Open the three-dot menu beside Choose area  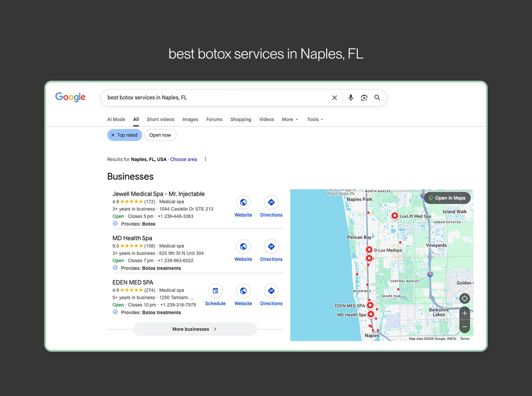click(205, 159)
